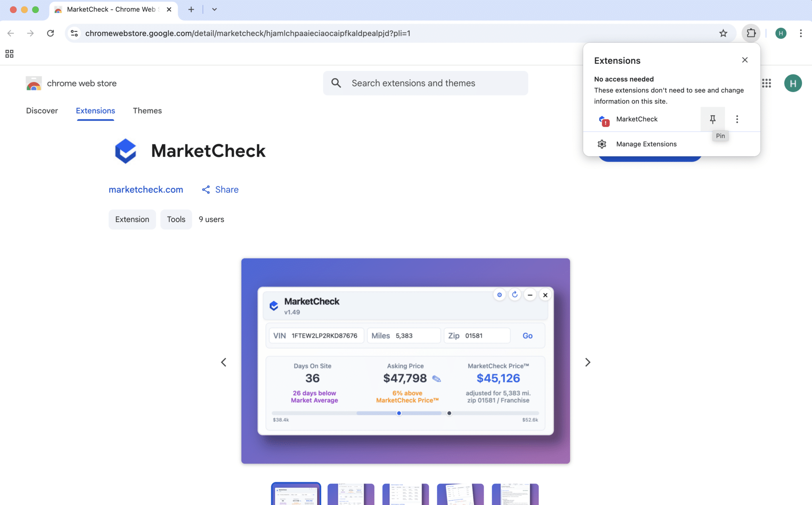This screenshot has height=505, width=812.
Task: Advance the screenshot carousel with the right arrow
Action: point(588,362)
